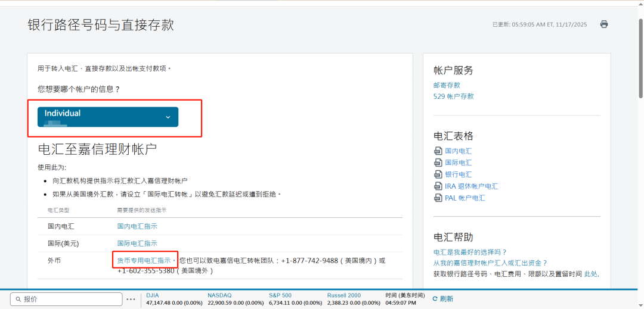Select the DJIA index in the ticker bar

click(x=153, y=295)
